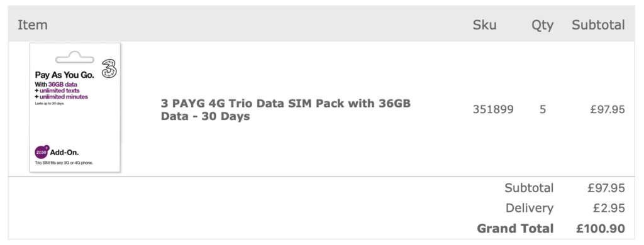644x245 pixels.
Task: Click the Three logo on the SIM pack
Action: click(109, 68)
